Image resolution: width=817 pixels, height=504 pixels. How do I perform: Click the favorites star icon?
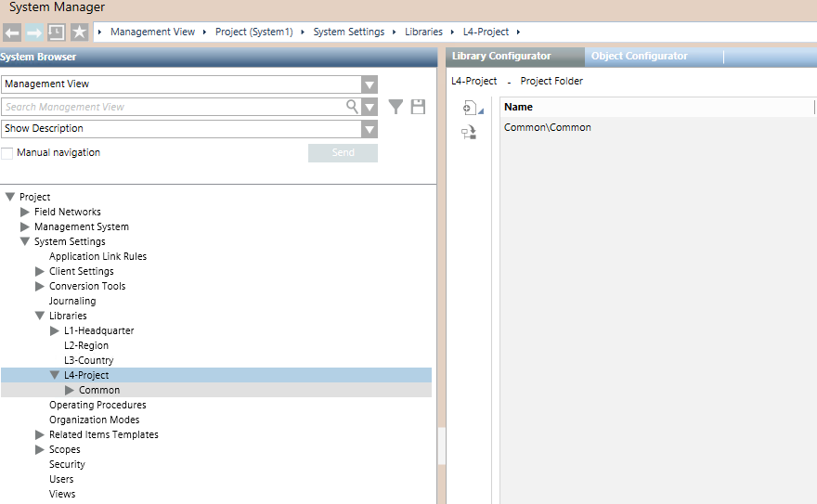[80, 32]
